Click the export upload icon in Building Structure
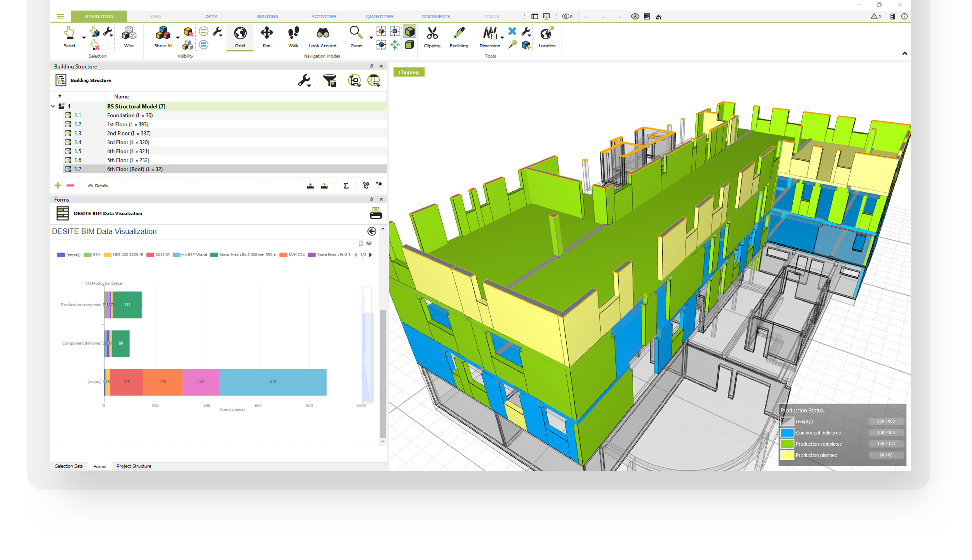Viewport: 972px width, 560px height. 324,186
